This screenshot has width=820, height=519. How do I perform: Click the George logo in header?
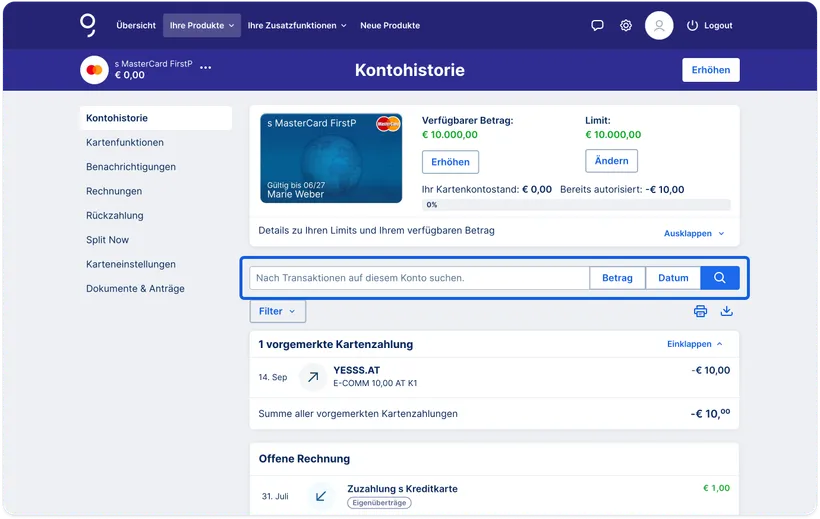pyautogui.click(x=88, y=25)
